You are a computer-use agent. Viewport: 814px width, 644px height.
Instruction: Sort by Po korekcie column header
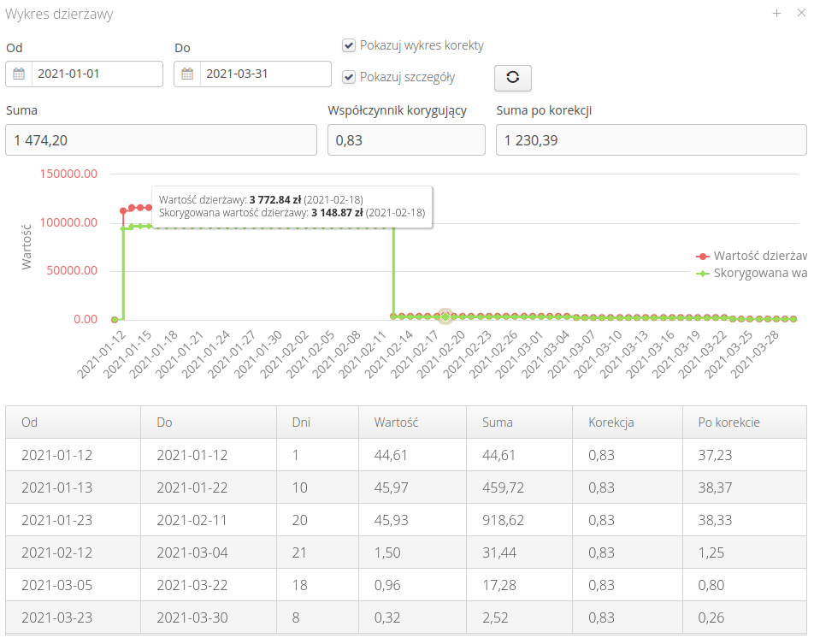[728, 422]
